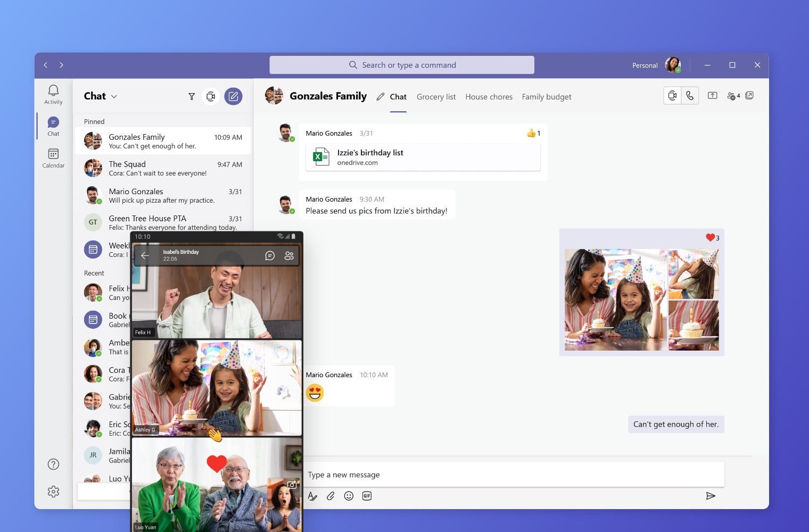
Task: Pop out the chat into a separate window
Action: (x=750, y=95)
